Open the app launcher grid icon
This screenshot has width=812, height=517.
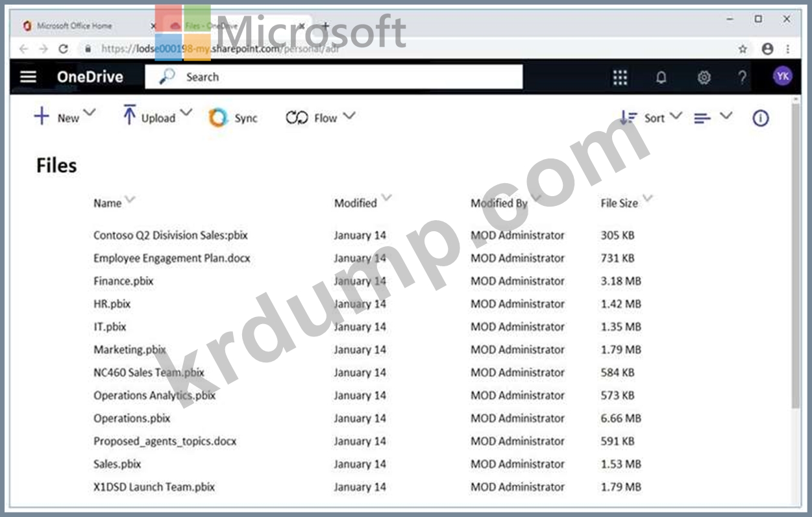(x=620, y=77)
